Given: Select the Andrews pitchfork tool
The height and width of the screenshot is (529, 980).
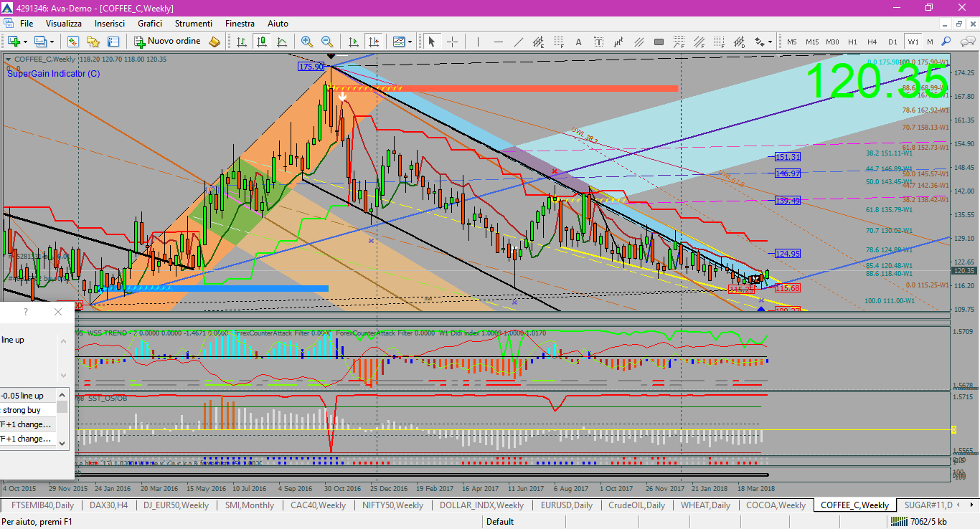Looking at the screenshot, I should pos(639,42).
